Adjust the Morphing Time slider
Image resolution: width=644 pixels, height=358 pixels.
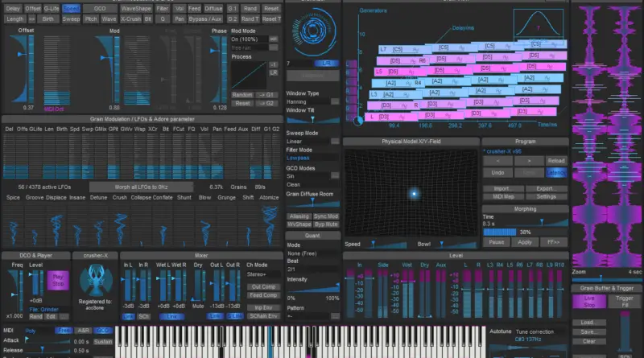(541, 222)
